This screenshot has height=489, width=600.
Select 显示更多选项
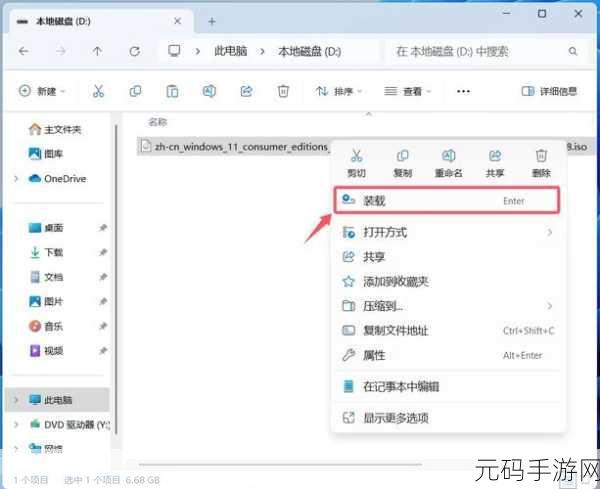point(447,417)
